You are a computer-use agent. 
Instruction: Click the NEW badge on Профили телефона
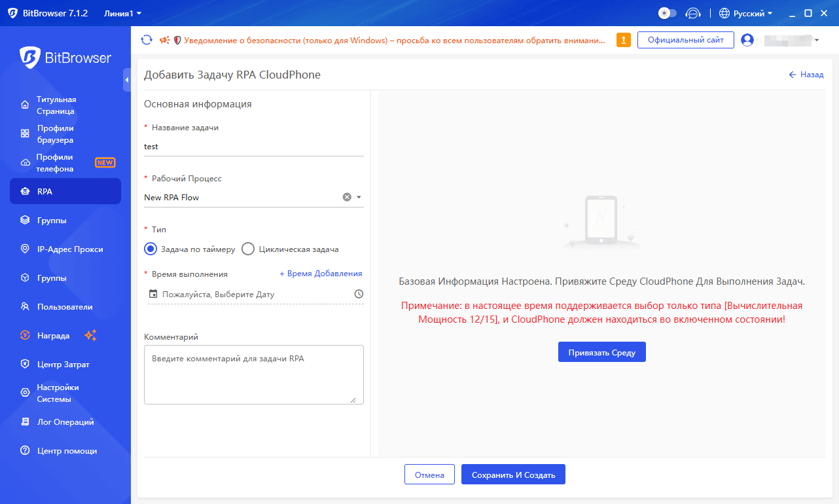105,163
